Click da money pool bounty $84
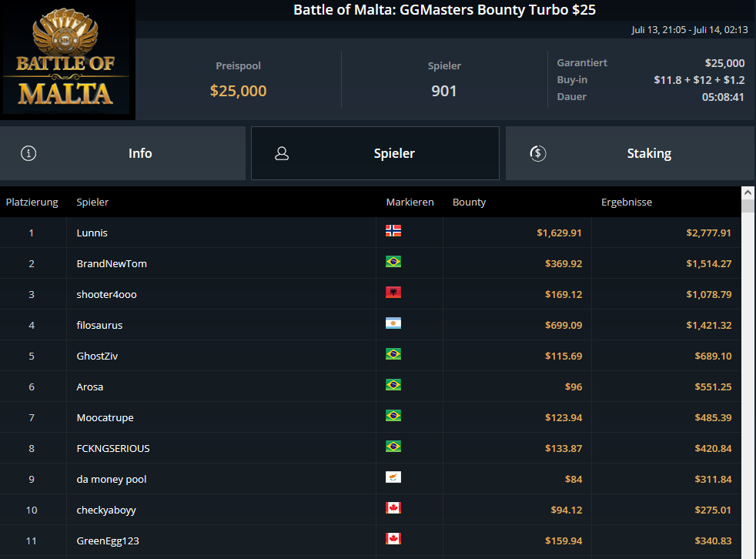Viewport: 756px width, 559px height. pos(574,480)
